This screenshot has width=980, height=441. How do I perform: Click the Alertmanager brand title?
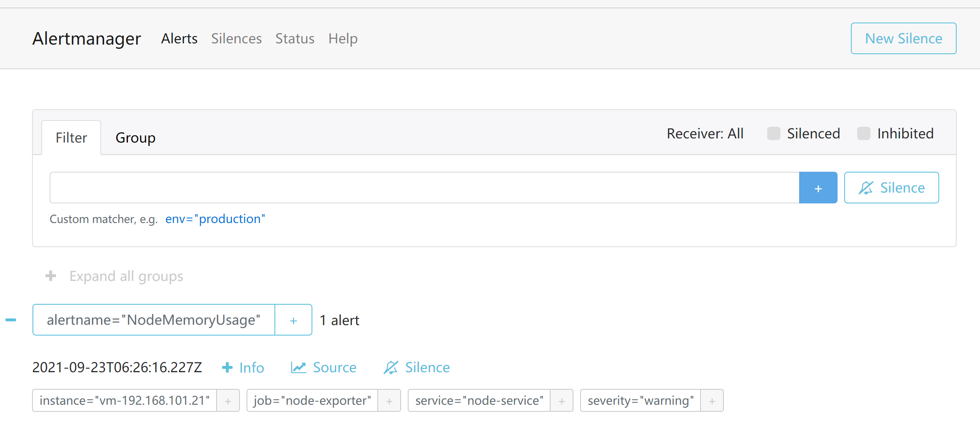pos(87,38)
